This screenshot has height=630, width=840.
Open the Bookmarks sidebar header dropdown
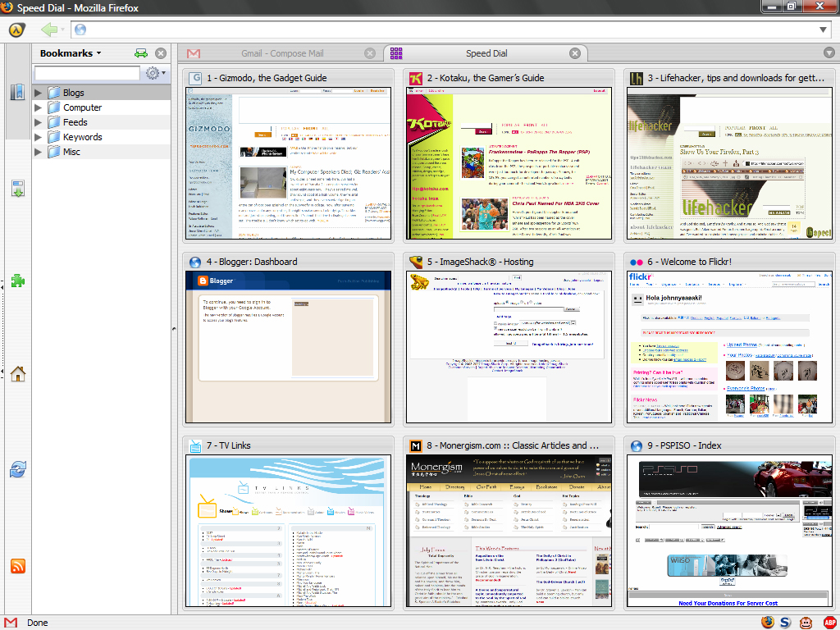71,53
